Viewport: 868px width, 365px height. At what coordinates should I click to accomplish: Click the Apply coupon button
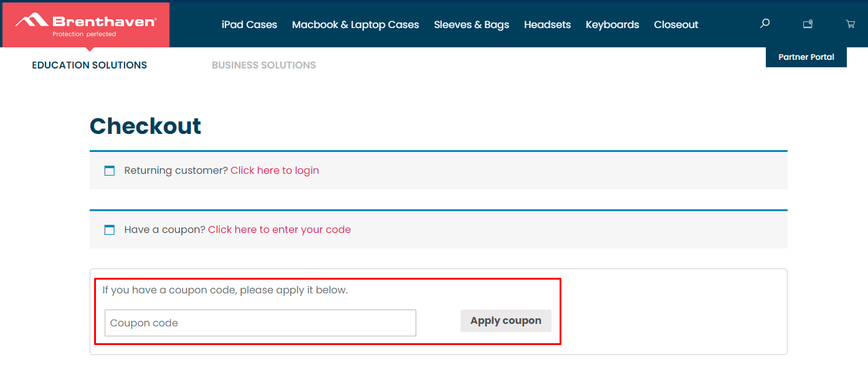pyautogui.click(x=506, y=321)
